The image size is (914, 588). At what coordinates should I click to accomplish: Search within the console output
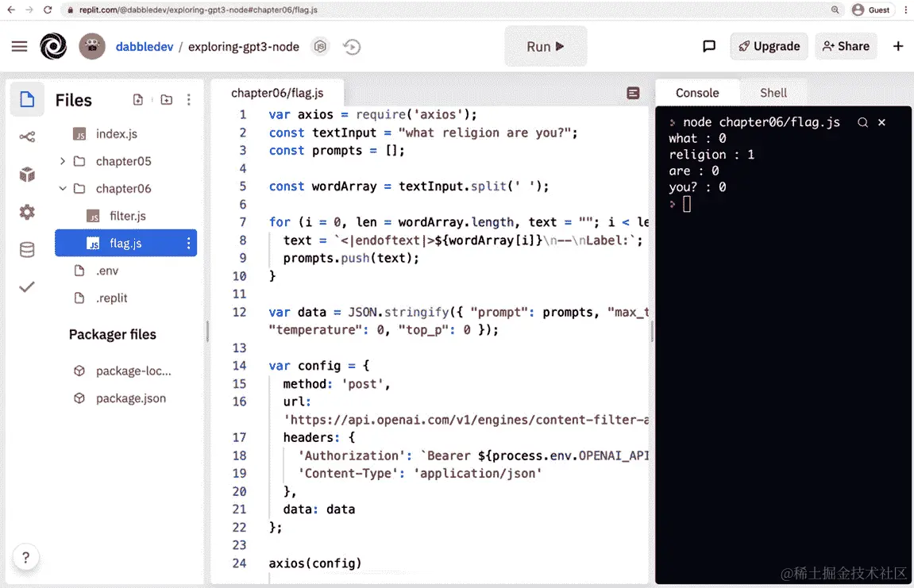862,122
